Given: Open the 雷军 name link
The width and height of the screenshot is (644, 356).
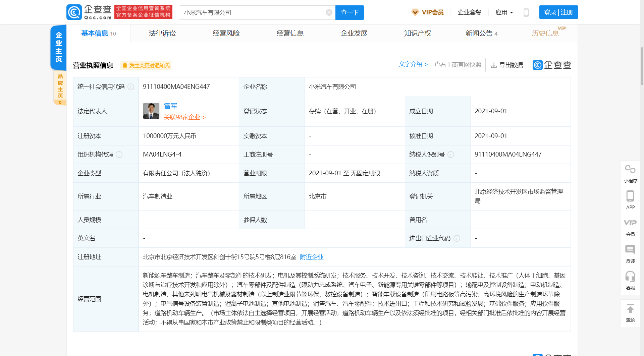Looking at the screenshot, I should (x=170, y=106).
